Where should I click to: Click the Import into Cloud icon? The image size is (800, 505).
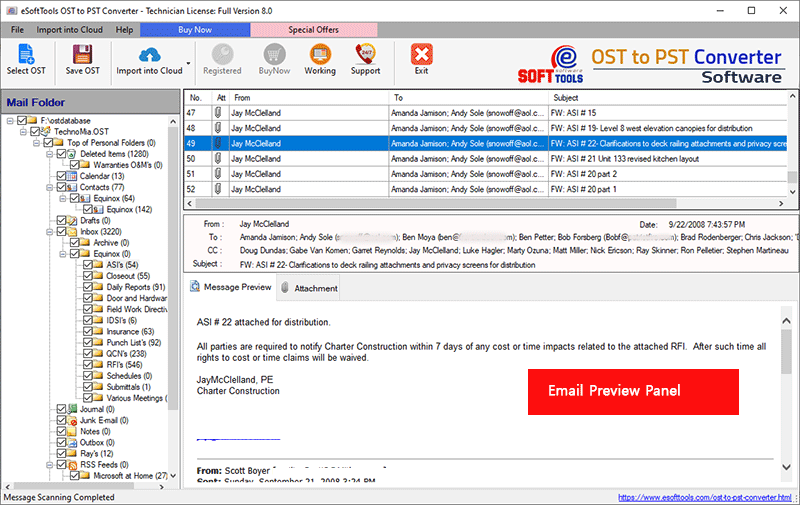coord(149,55)
